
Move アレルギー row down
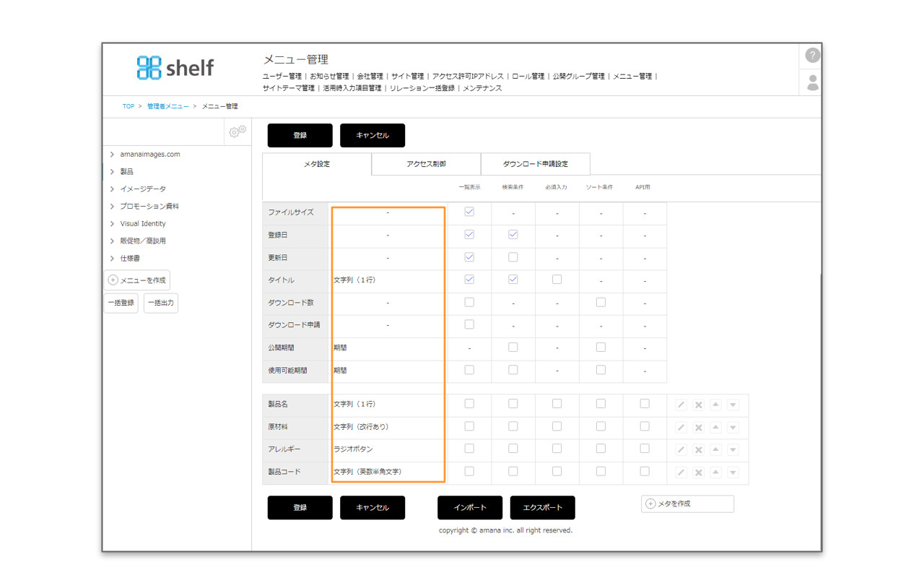coord(733,449)
